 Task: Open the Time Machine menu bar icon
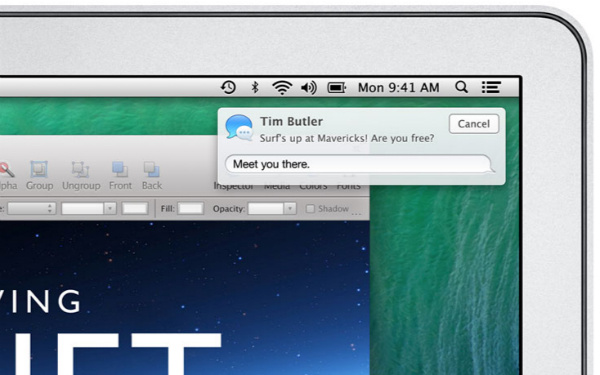[x=228, y=87]
